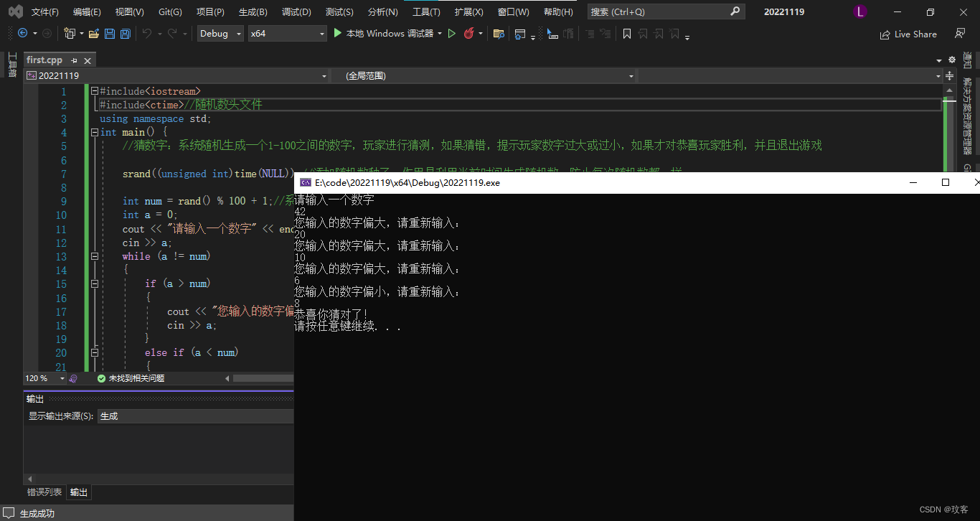Pin the first.cpp tab
This screenshot has width=980, height=521.
pyautogui.click(x=74, y=61)
